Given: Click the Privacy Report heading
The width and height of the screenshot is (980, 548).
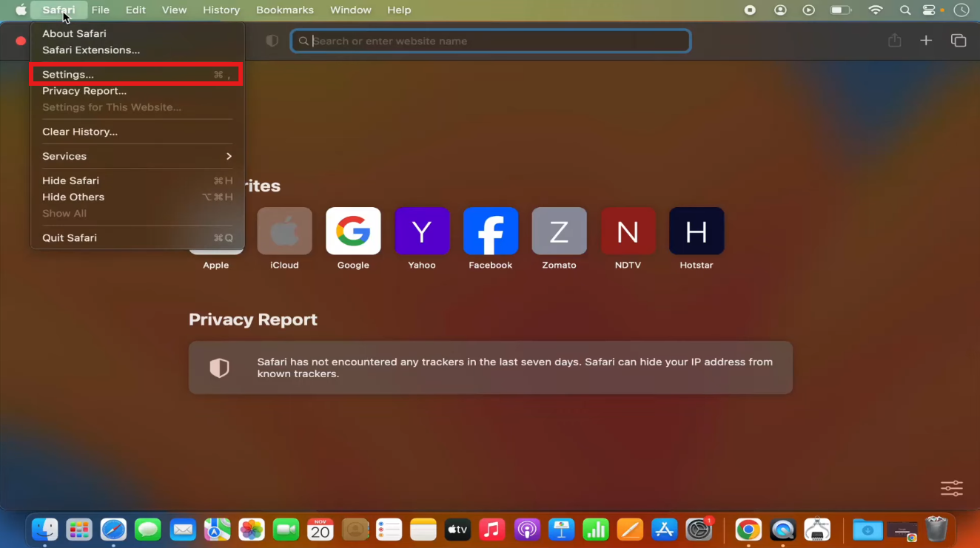Looking at the screenshot, I should [253, 319].
